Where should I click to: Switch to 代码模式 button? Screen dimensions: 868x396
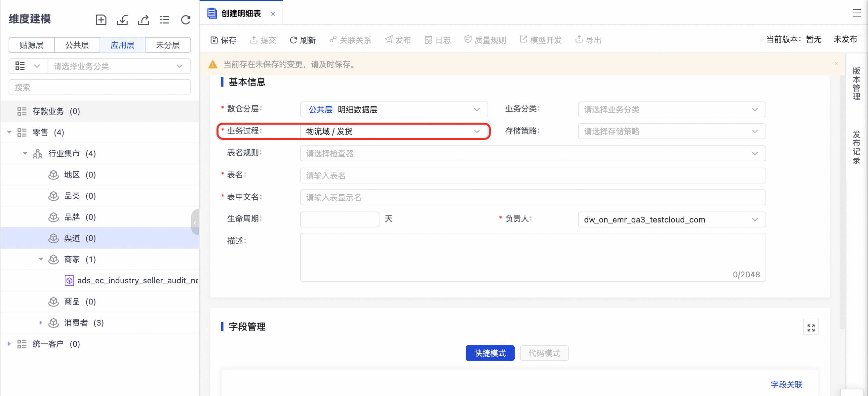544,353
